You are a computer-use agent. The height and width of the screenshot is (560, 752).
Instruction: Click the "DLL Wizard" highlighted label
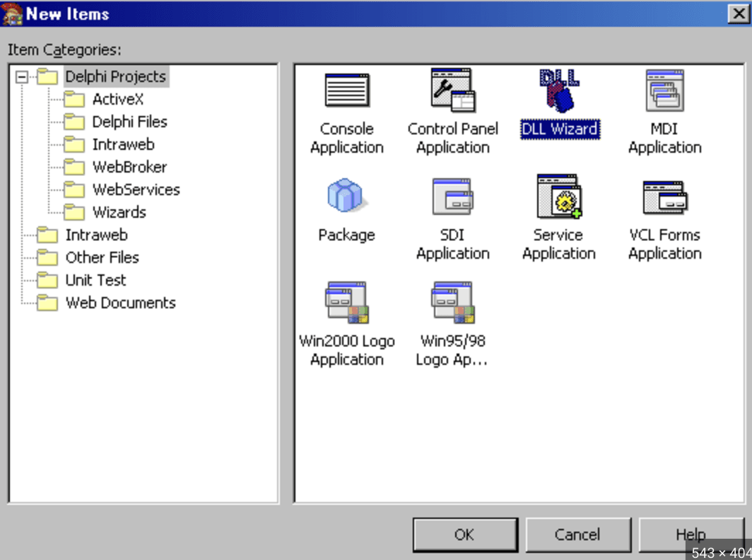point(560,129)
